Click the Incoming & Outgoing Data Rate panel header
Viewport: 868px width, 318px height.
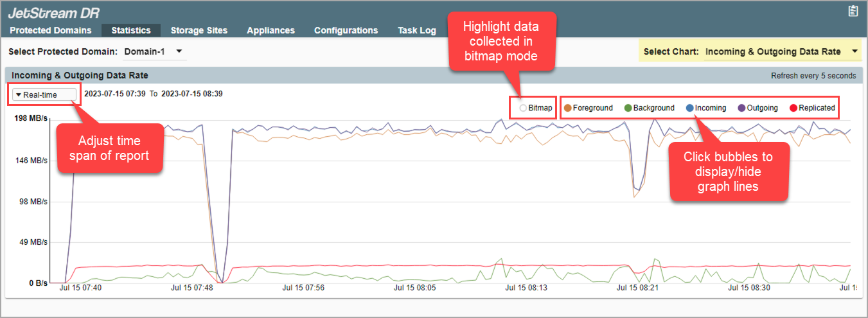click(80, 75)
